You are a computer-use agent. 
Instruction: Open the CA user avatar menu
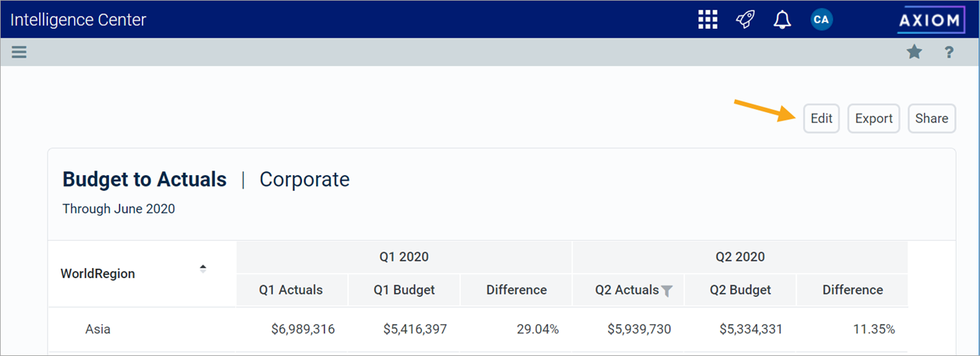click(820, 19)
